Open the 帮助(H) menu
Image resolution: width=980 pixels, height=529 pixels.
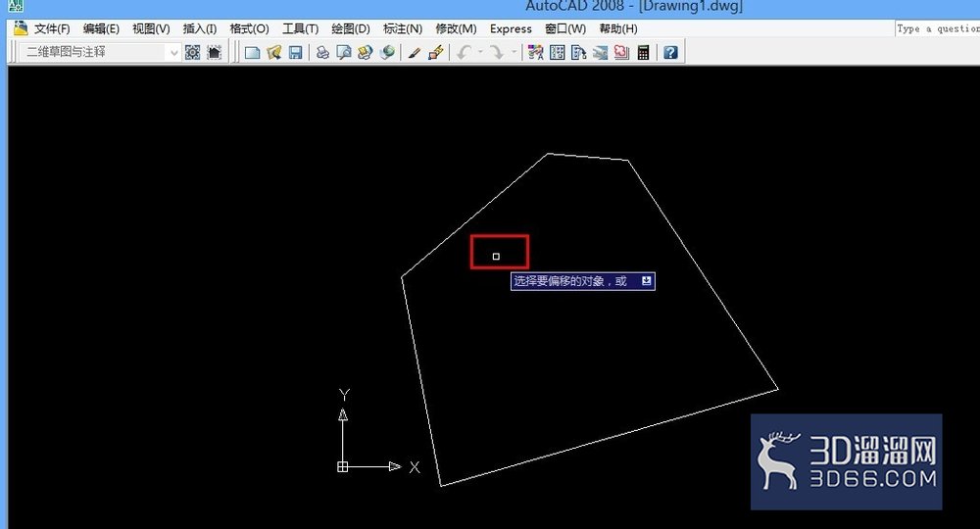click(x=618, y=28)
